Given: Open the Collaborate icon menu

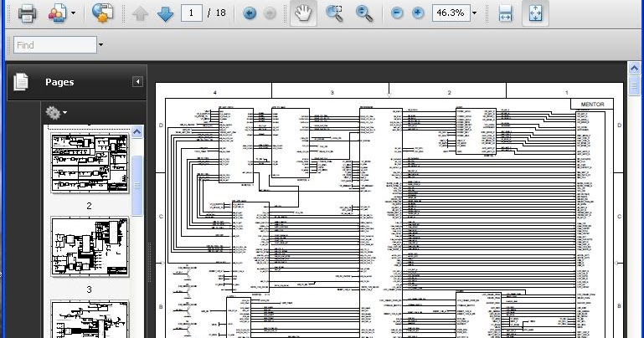Looking at the screenshot, I should (57, 13).
